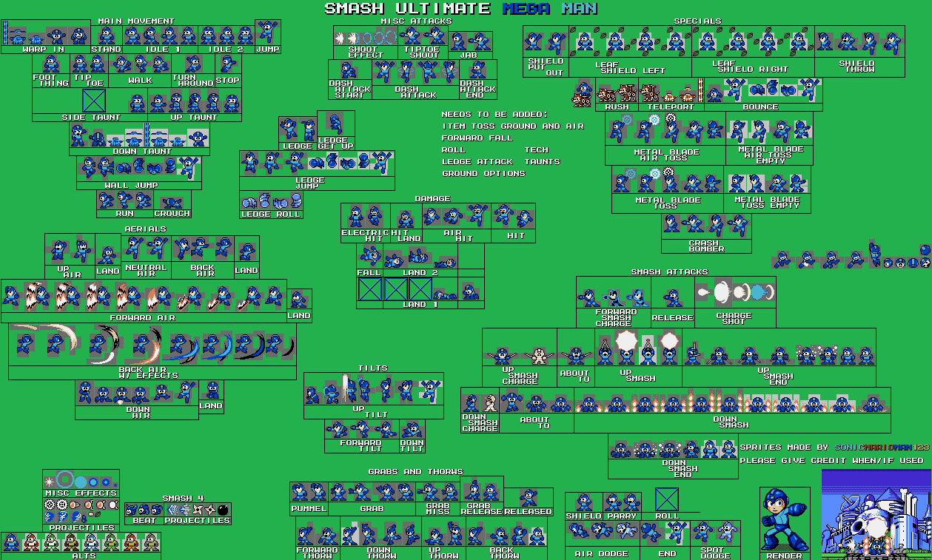Select the sprite above RELEASE label in Smash Attacks

pos(672,299)
